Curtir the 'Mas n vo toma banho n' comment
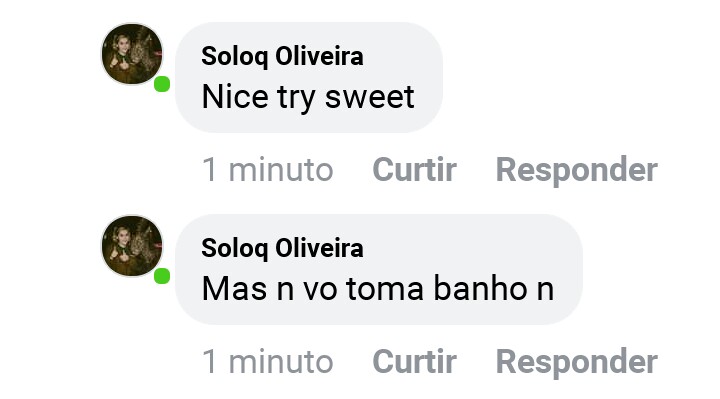Screen dimensions: 720x399 [x=414, y=361]
